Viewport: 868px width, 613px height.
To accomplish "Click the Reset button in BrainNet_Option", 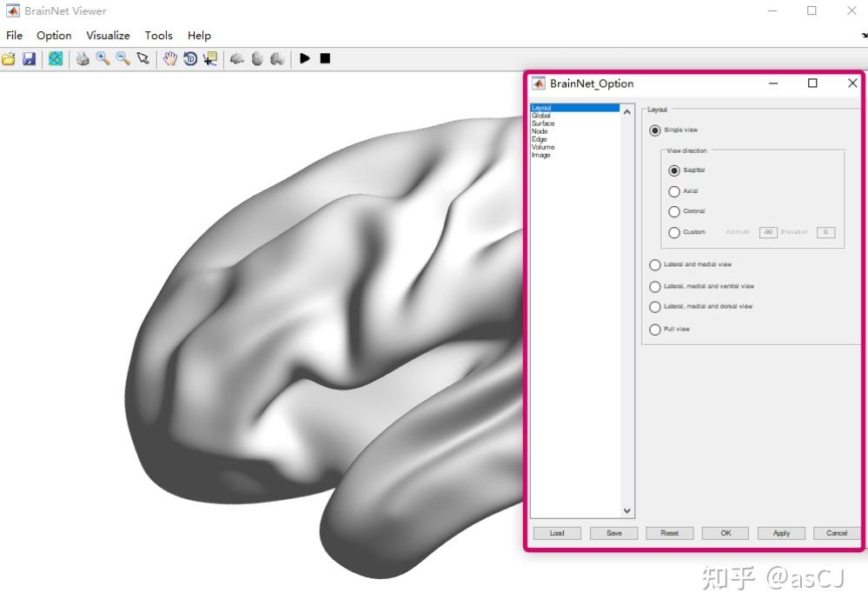I will tap(669, 533).
